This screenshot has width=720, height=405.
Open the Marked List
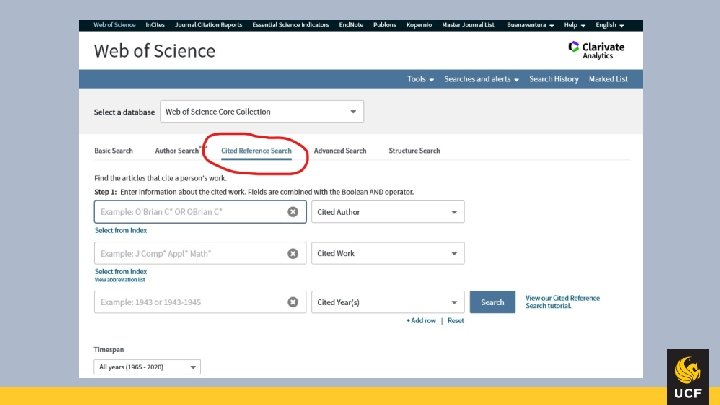608,79
